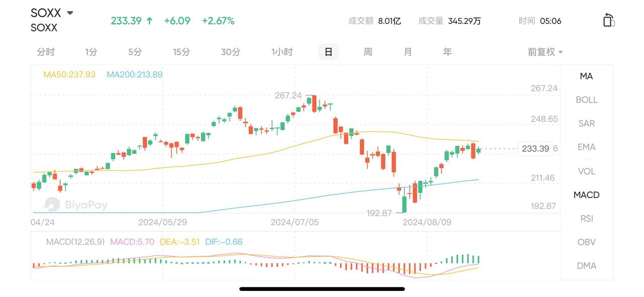This screenshot has width=644, height=297.
Task: Tap the rotate screen icon
Action: 608,20
